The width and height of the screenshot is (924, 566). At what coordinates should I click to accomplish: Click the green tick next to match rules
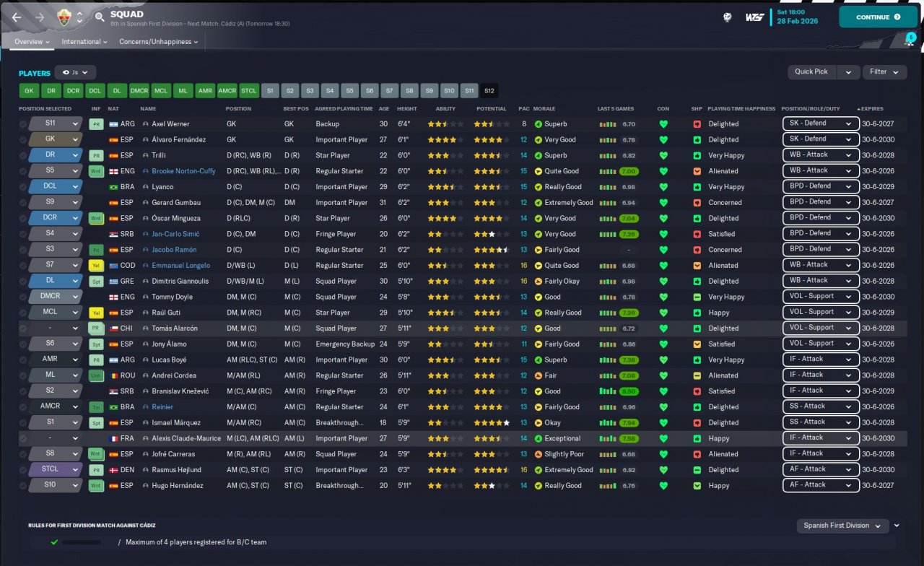click(x=54, y=541)
